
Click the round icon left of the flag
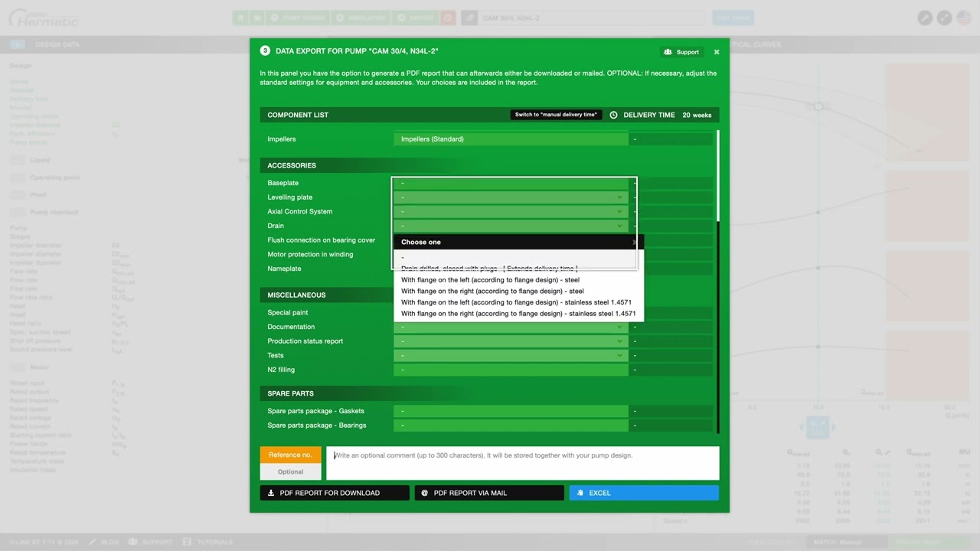pos(945,18)
